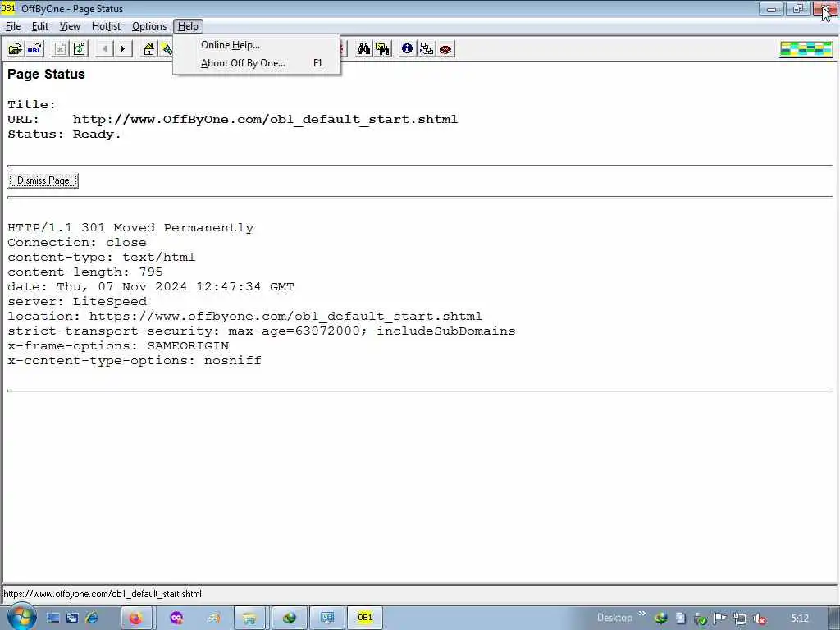Click the Stop loading toolbar icon

click(61, 49)
